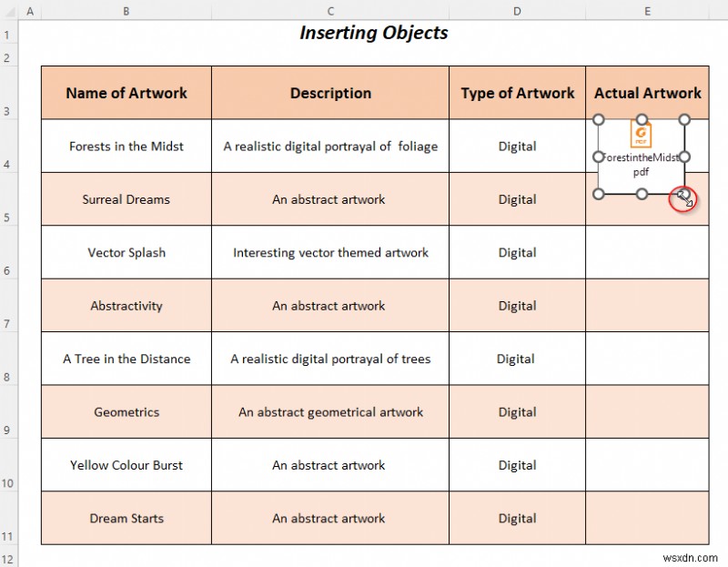Select the 'Actual Artwork' header cell

[x=647, y=93]
